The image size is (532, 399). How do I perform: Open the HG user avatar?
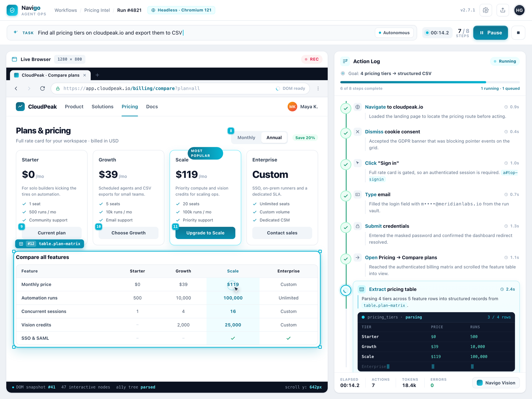(x=519, y=10)
